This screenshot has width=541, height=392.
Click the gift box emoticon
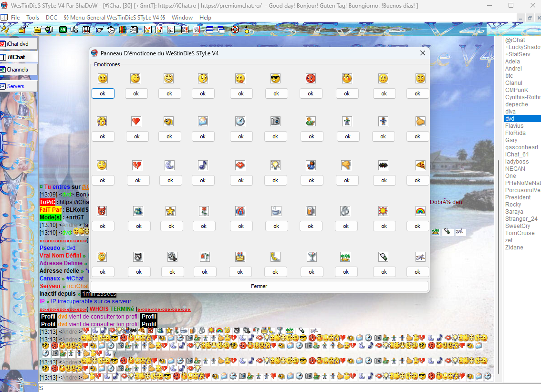coord(240,211)
